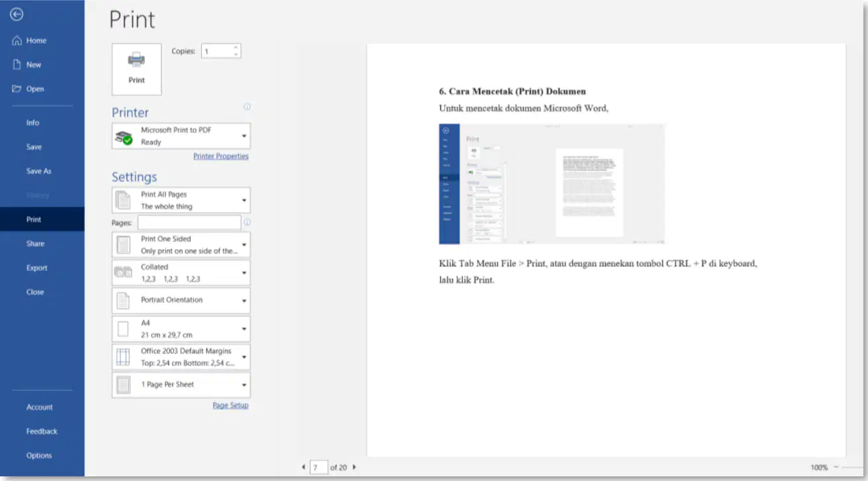Decrease copies with the down spinner arrow
Viewport: 868px width, 481px height.
236,54
